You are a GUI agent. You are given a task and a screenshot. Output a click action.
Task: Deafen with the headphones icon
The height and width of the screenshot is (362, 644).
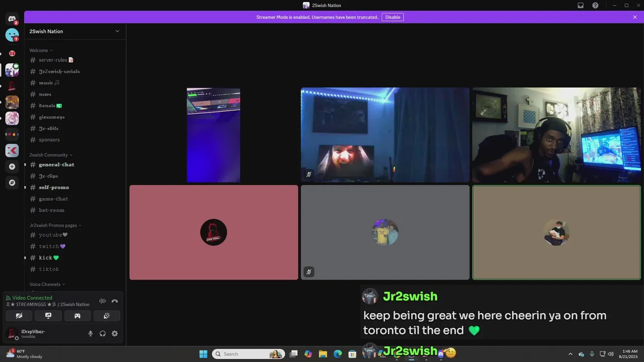(x=103, y=333)
